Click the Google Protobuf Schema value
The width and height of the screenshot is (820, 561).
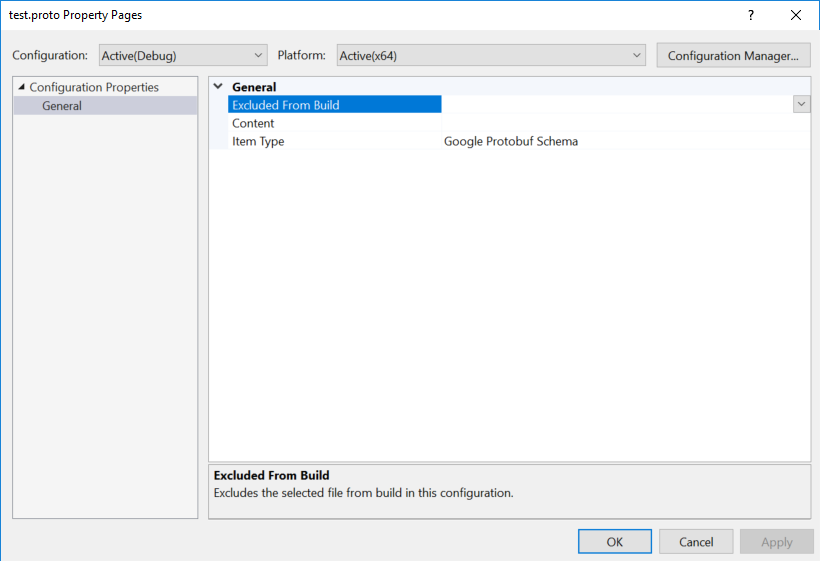coord(511,141)
